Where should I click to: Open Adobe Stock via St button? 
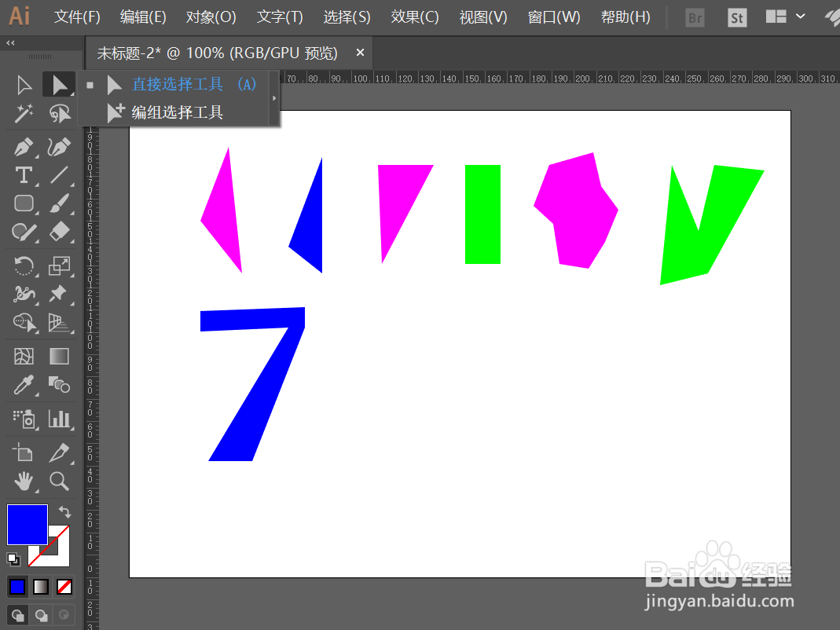737,18
